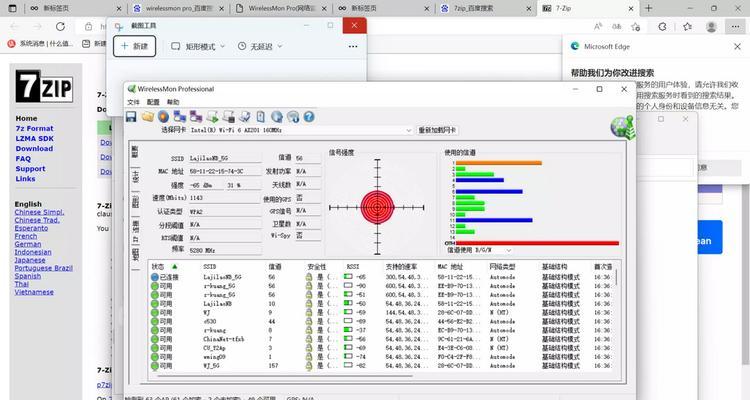Click the document with green arrow toolbar icon
This screenshot has height=400, width=750.
click(x=212, y=117)
